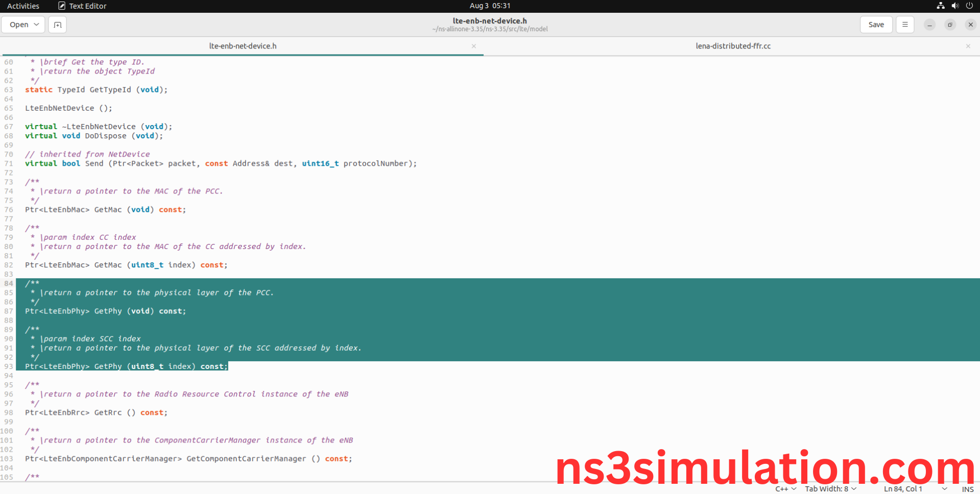980x494 pixels.
Task: Open the Activities overview
Action: (23, 6)
